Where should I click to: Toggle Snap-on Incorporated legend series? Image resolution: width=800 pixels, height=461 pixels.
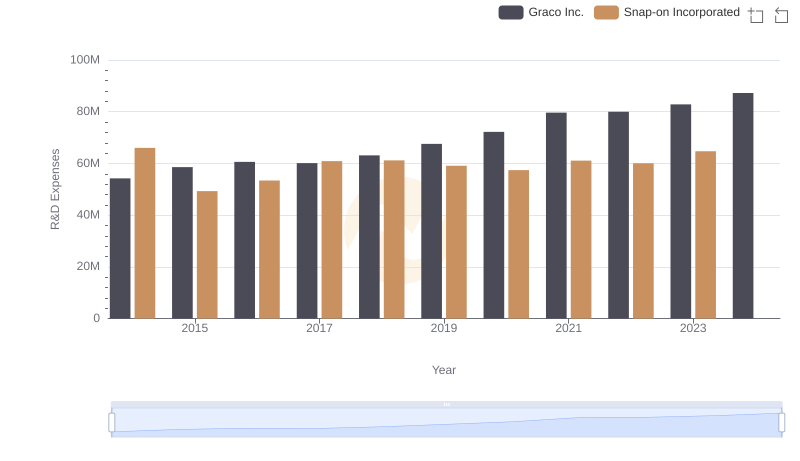tap(667, 12)
